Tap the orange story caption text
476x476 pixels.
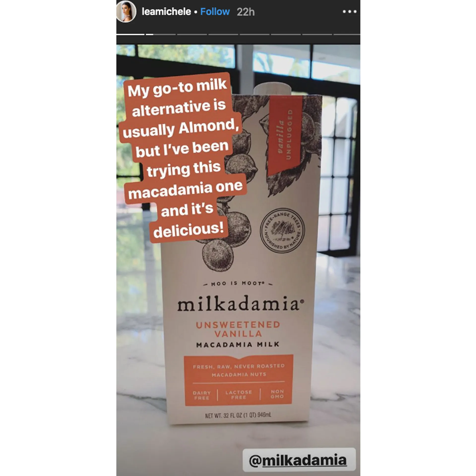pos(183,158)
